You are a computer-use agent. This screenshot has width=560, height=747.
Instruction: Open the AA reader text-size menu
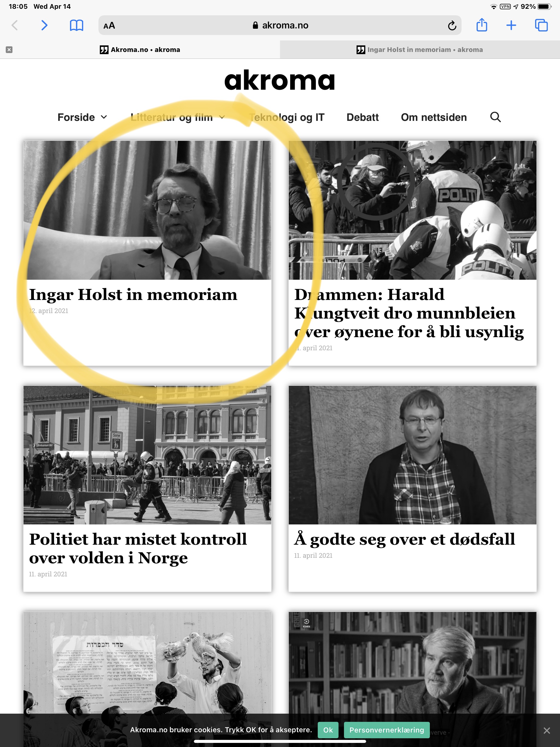(x=109, y=26)
